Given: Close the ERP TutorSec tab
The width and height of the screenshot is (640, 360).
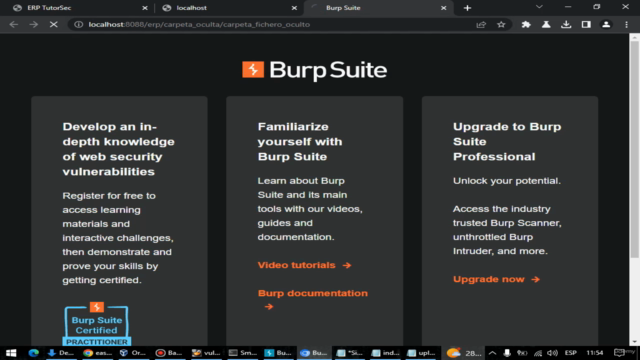Looking at the screenshot, I should point(144,8).
